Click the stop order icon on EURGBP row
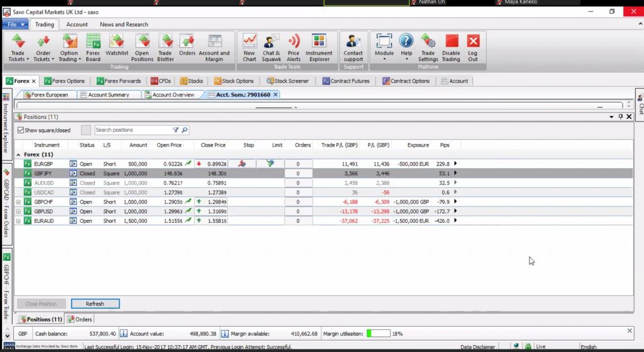Viewport: 644px width, 352px height. pyautogui.click(x=242, y=164)
